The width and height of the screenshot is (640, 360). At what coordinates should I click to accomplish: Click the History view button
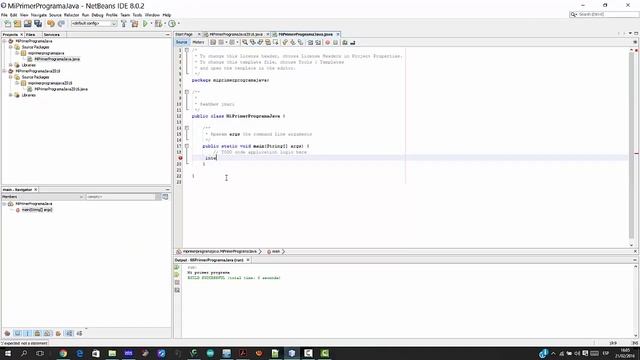[x=198, y=42]
